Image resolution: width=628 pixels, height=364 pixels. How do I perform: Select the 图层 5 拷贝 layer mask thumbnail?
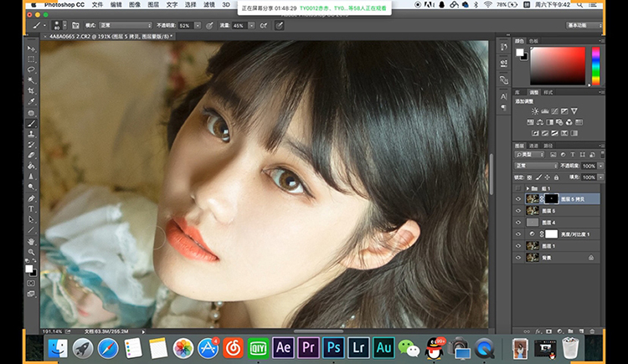pyautogui.click(x=552, y=198)
